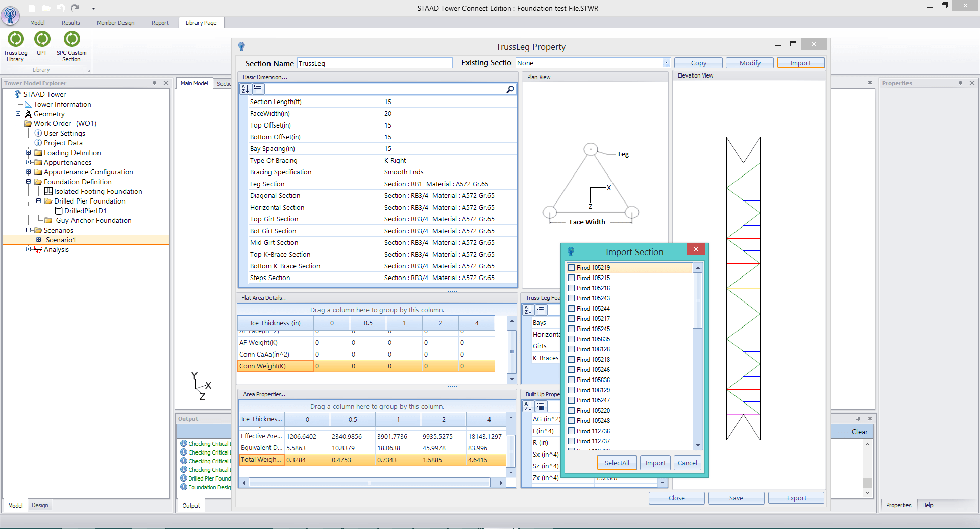
Task: Click the UPT library icon
Action: 42,43
